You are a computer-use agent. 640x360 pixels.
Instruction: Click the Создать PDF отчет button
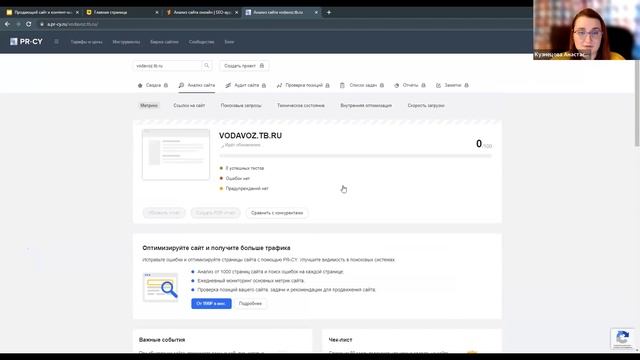[x=216, y=213]
